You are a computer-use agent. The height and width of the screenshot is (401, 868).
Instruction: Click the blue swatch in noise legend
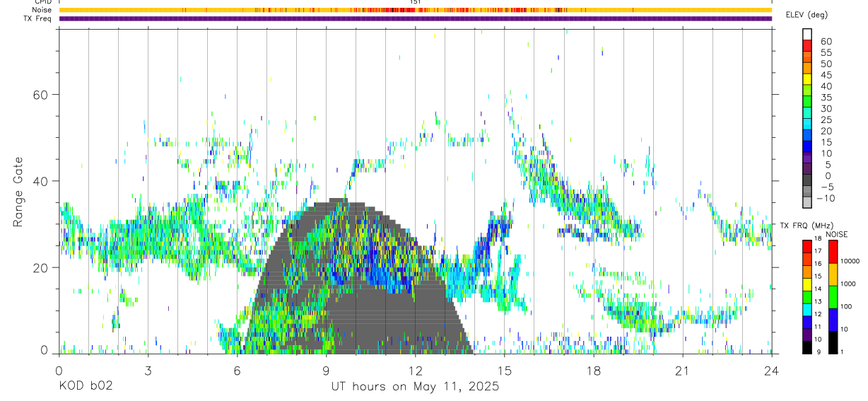tap(833, 320)
